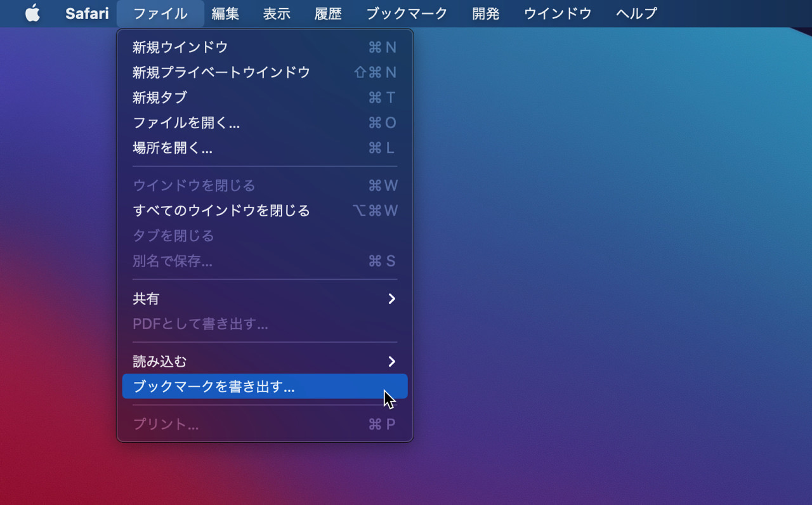This screenshot has width=812, height=505.
Task: Choose すべてのウインドウを閉じる
Action: click(x=265, y=210)
